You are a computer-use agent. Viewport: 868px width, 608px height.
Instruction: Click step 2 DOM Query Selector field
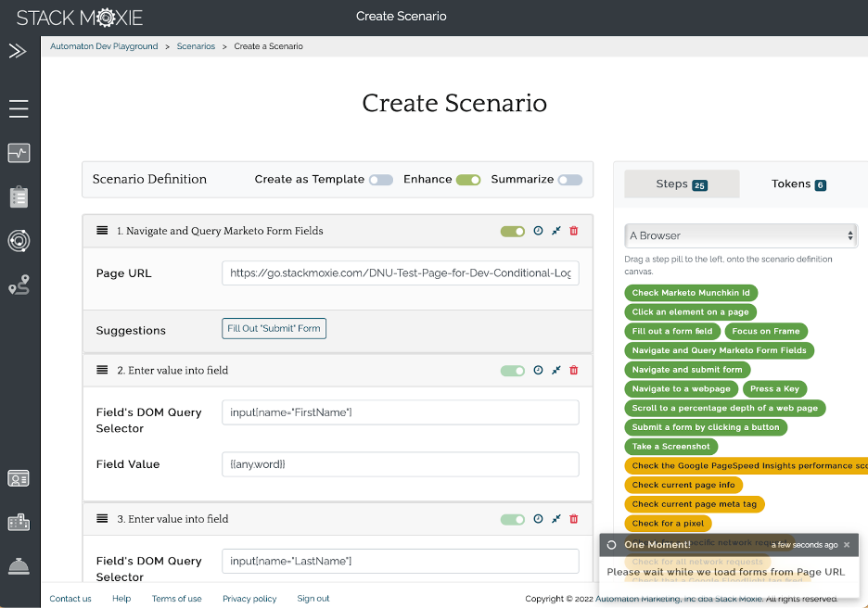401,412
